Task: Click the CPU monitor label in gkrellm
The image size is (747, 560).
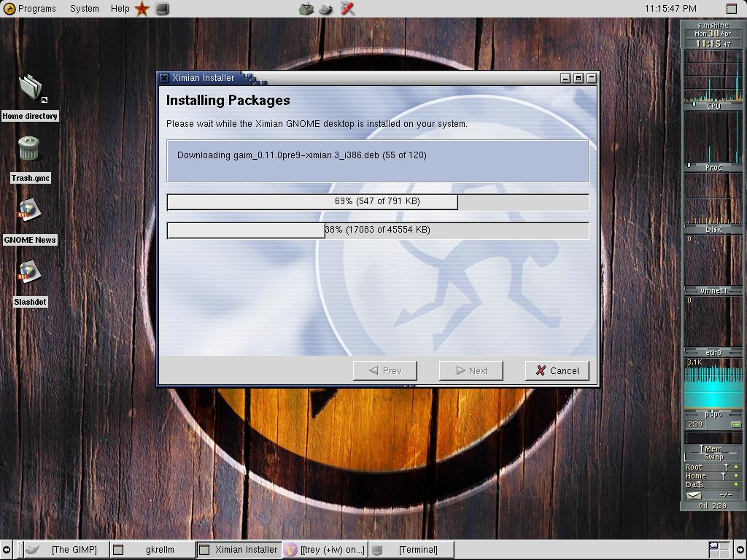Action: pyautogui.click(x=713, y=106)
